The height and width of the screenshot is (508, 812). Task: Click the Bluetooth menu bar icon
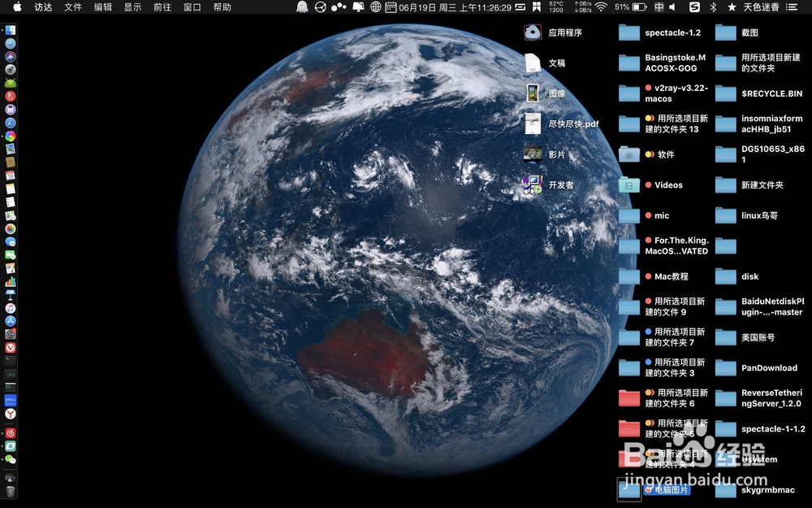tap(713, 7)
